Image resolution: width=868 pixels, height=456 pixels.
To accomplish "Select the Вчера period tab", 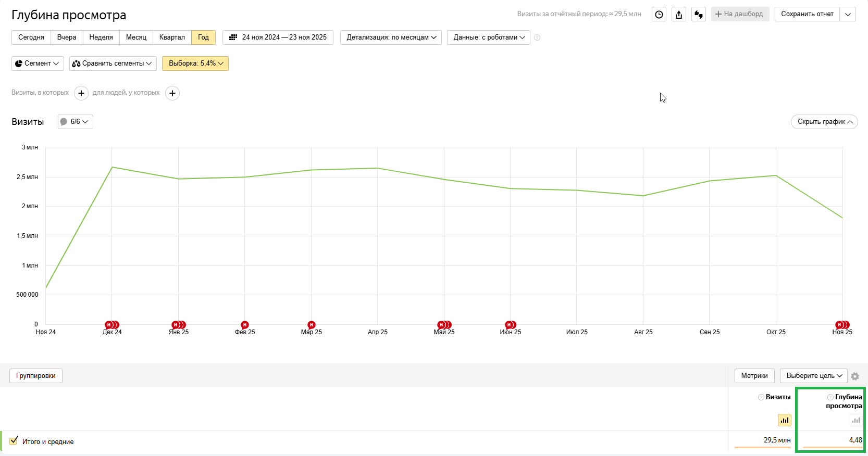I will point(67,37).
